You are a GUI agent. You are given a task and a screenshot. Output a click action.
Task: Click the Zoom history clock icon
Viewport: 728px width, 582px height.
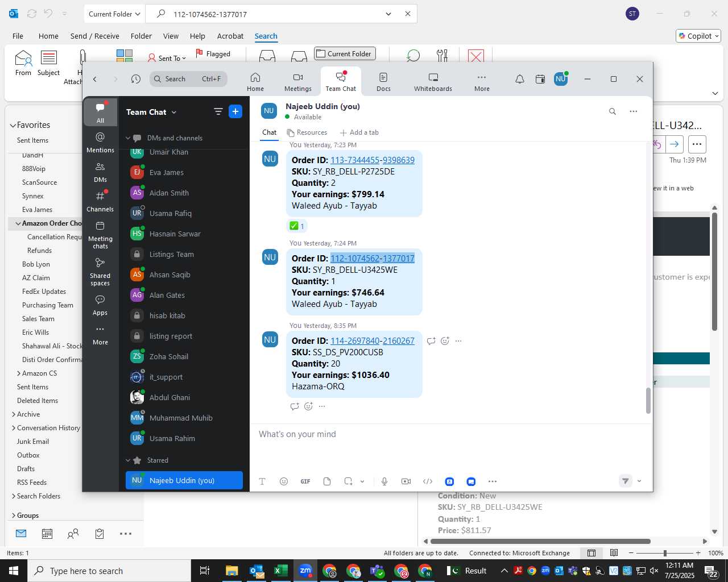click(x=135, y=79)
